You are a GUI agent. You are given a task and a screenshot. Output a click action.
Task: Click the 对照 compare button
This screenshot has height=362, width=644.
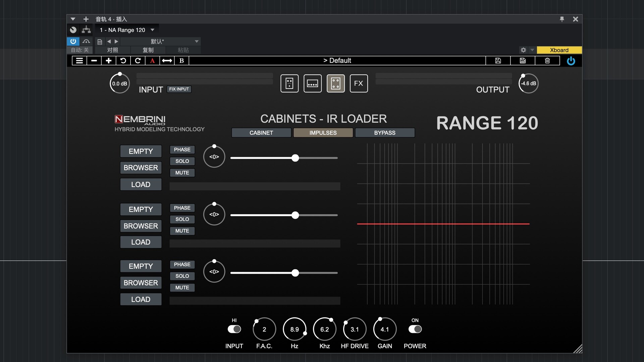[x=112, y=50]
